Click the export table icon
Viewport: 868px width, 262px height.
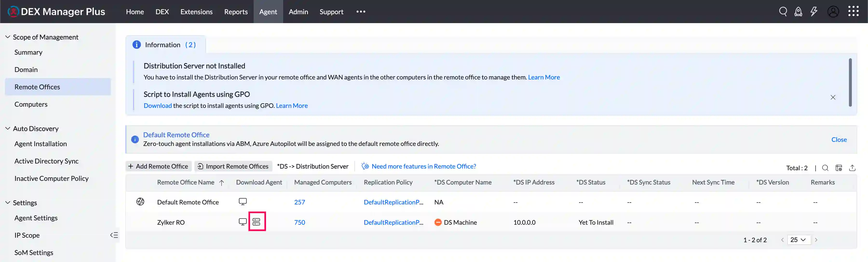tap(852, 168)
